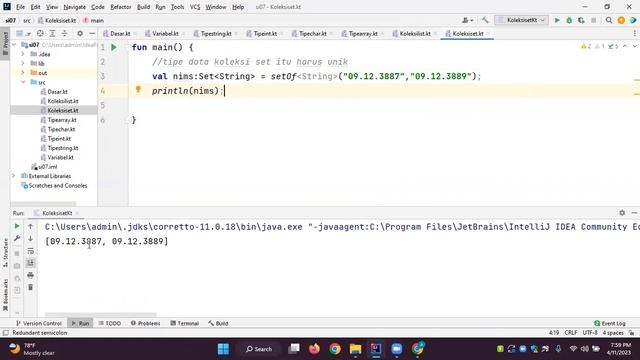Open File Explorer from the taskbar
The image size is (640, 360).
coord(356,349)
